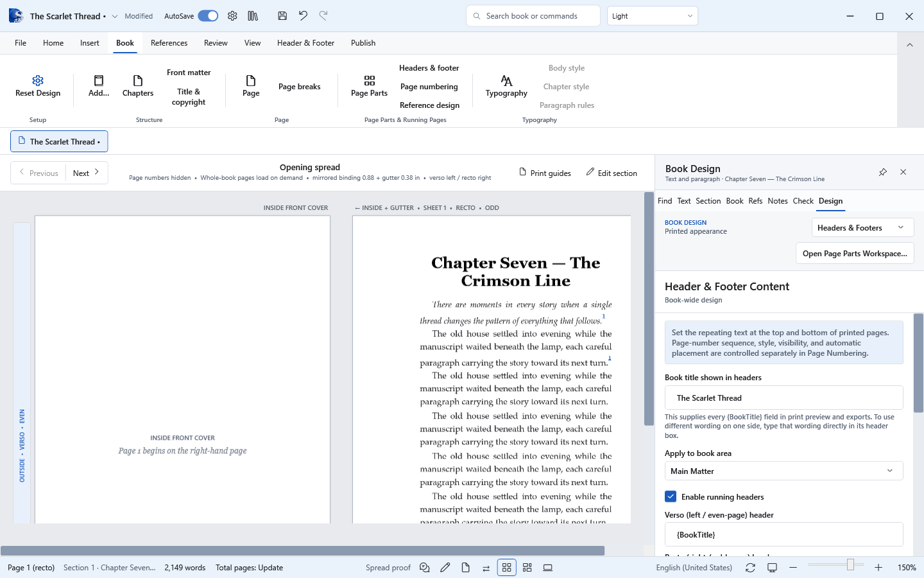Viewport: 924px width, 578px height.
Task: Click the single page icon in status bar
Action: (465, 568)
